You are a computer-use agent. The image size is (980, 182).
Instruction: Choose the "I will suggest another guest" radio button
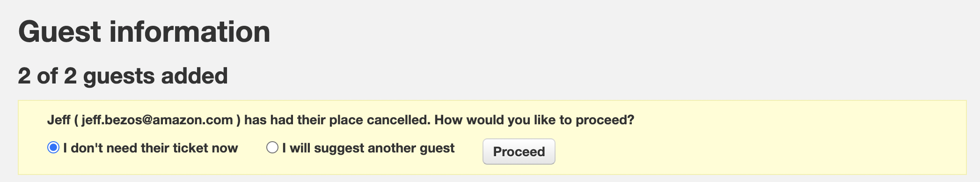pyautogui.click(x=272, y=148)
